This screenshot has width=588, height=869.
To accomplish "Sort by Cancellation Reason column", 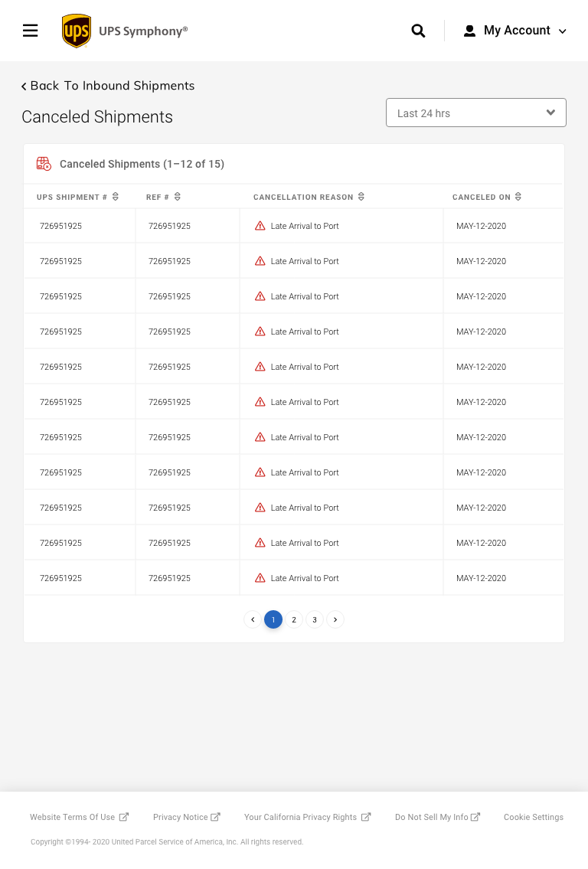I will (361, 197).
